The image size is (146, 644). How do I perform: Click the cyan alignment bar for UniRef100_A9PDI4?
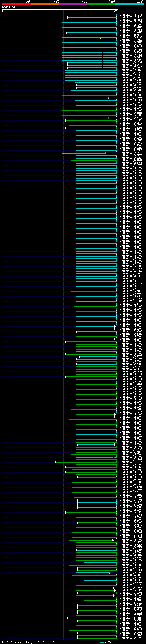coord(91,15)
